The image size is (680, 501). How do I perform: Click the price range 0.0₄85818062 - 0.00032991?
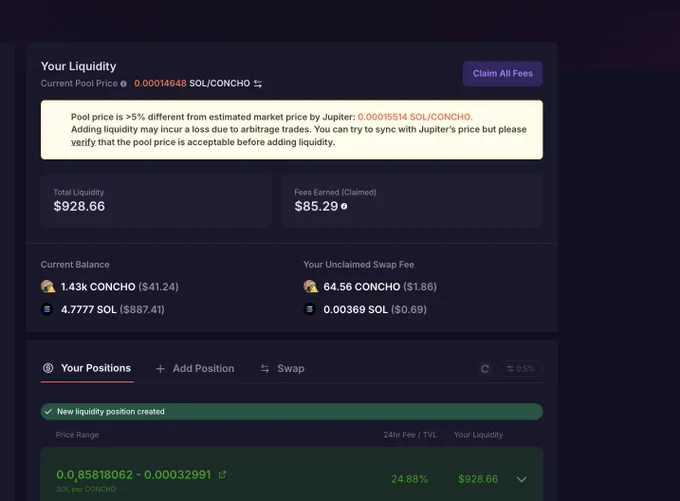tap(134, 475)
